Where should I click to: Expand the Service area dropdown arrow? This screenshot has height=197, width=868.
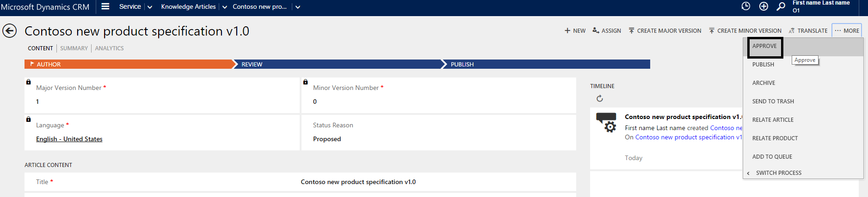(150, 7)
